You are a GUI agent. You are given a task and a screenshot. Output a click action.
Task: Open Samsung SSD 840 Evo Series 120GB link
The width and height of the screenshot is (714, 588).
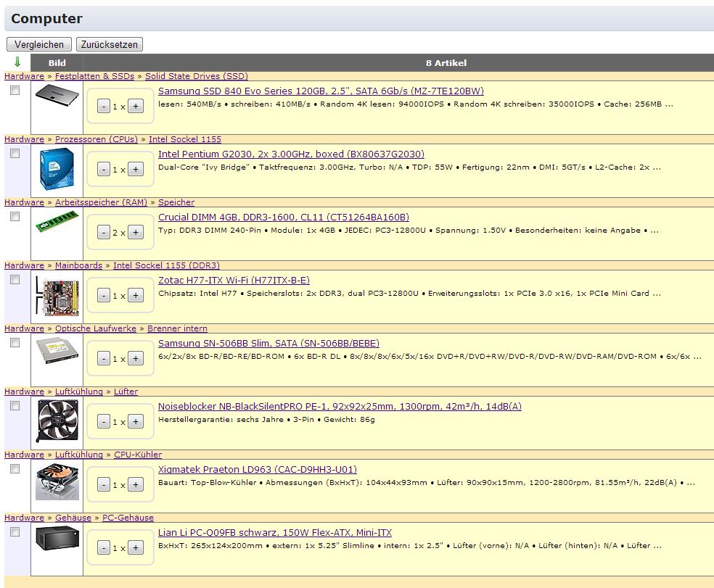(x=321, y=91)
